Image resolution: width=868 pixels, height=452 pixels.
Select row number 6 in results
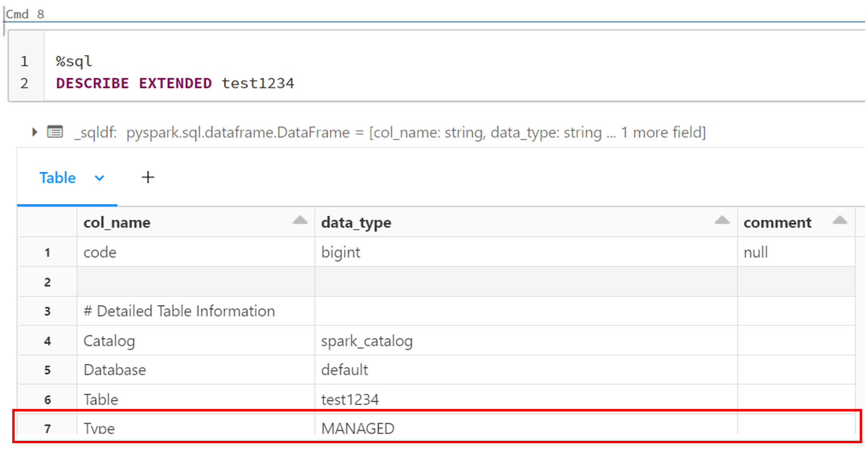pos(47,399)
